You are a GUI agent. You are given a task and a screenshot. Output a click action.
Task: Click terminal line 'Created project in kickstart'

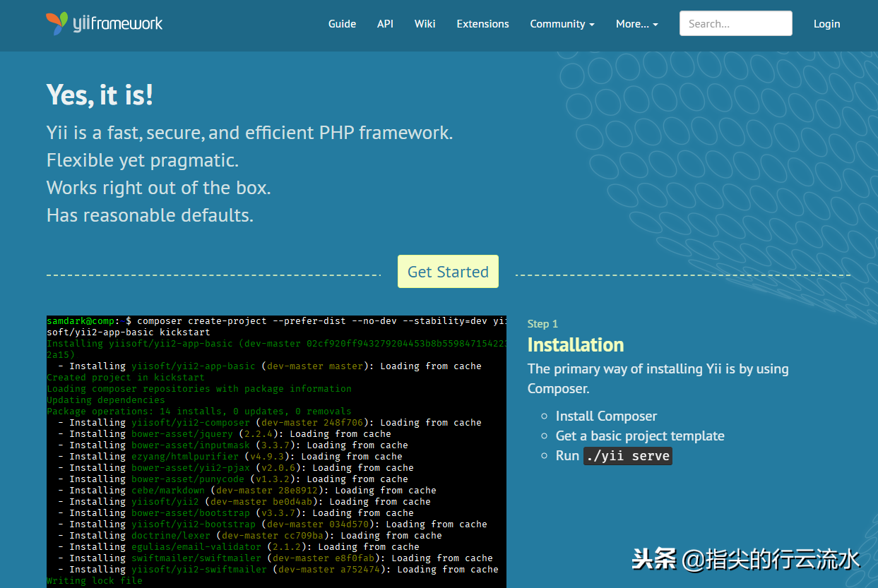pyautogui.click(x=126, y=377)
